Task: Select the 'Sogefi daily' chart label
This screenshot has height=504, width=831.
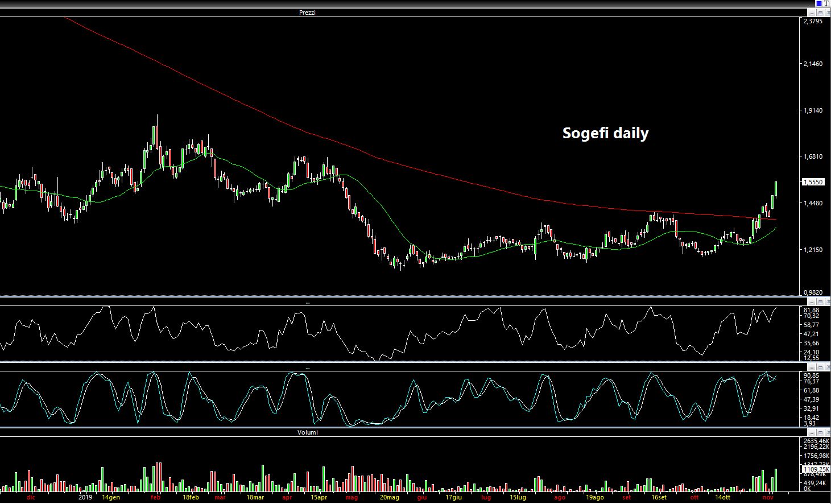Action: pyautogui.click(x=605, y=133)
